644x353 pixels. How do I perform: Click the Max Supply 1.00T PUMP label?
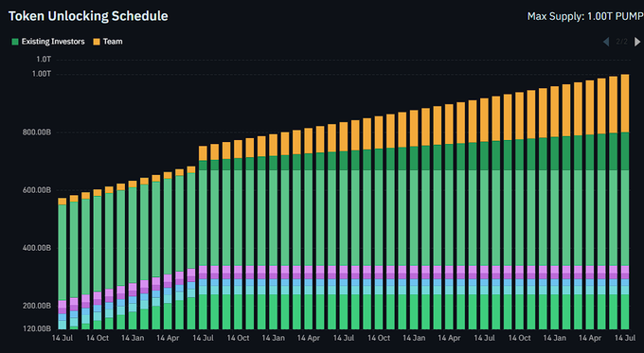click(585, 16)
